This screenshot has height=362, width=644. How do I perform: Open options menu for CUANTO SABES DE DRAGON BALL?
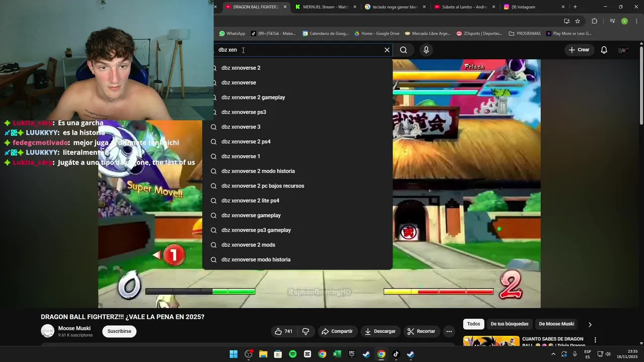click(x=595, y=340)
